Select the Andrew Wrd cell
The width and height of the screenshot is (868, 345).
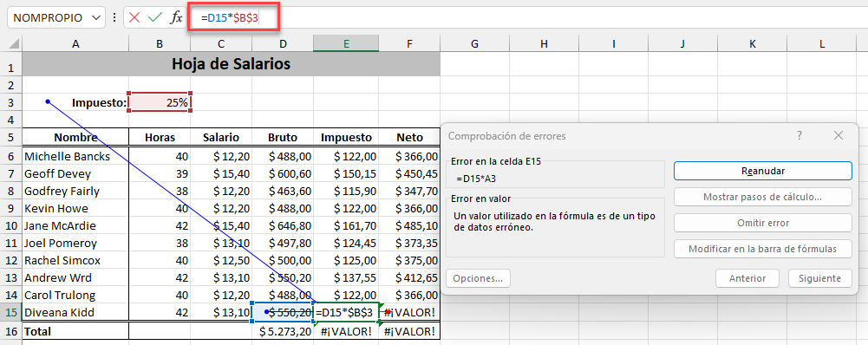[75, 278]
